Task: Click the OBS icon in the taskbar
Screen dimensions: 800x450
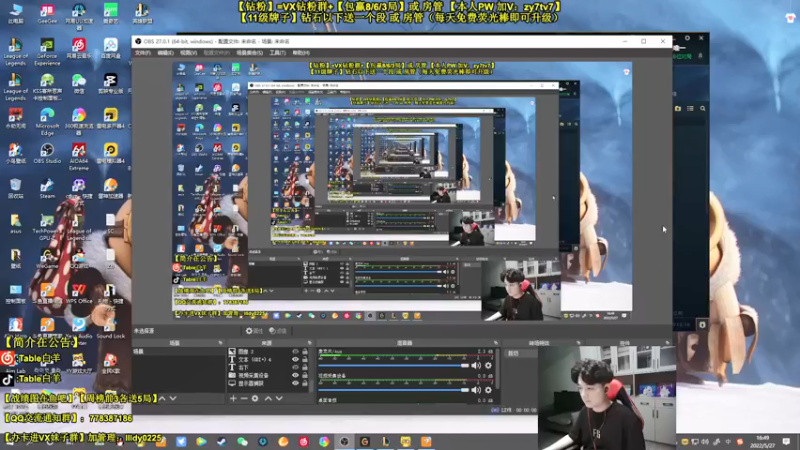Action: (x=344, y=441)
